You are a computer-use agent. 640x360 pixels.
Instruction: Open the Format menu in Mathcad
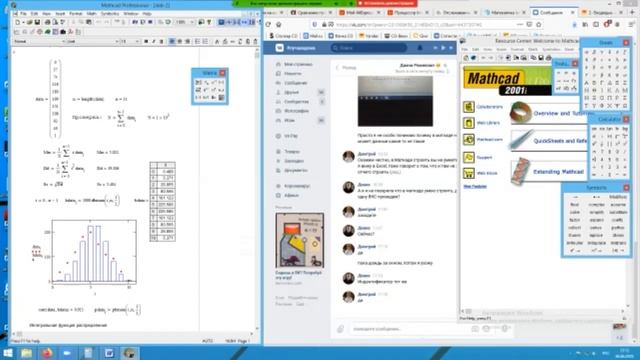(76, 13)
